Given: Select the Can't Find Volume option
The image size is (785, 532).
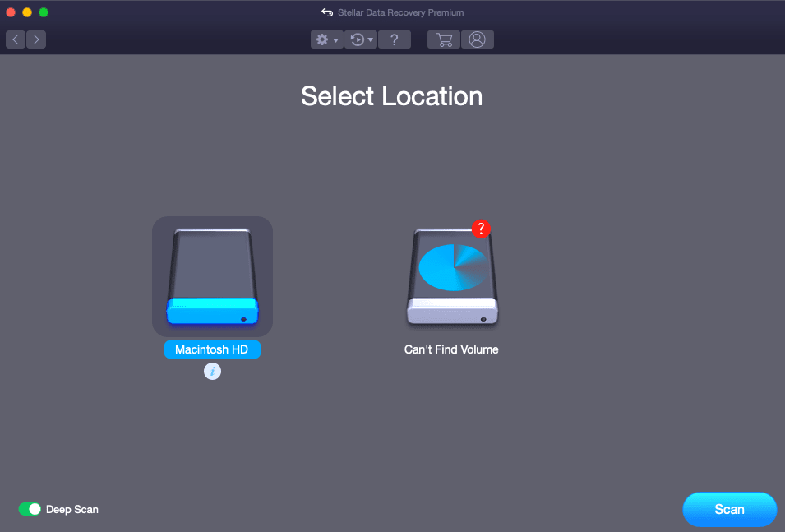Looking at the screenshot, I should click(451, 276).
